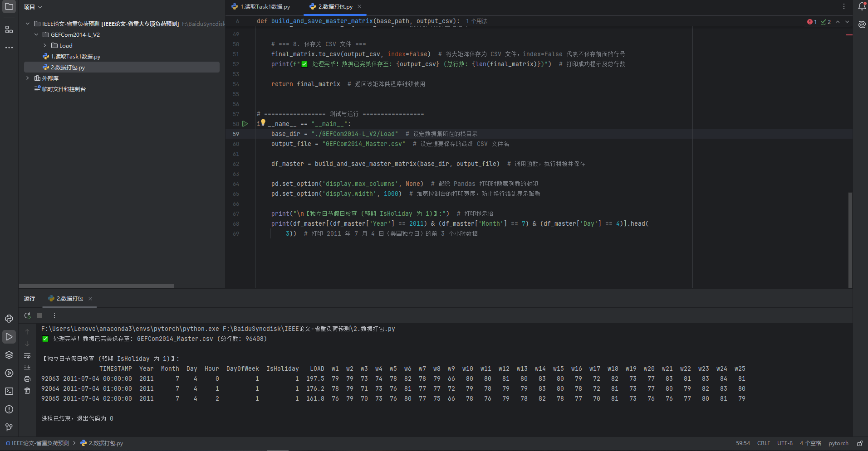Open the Terminal tool window

(x=9, y=391)
